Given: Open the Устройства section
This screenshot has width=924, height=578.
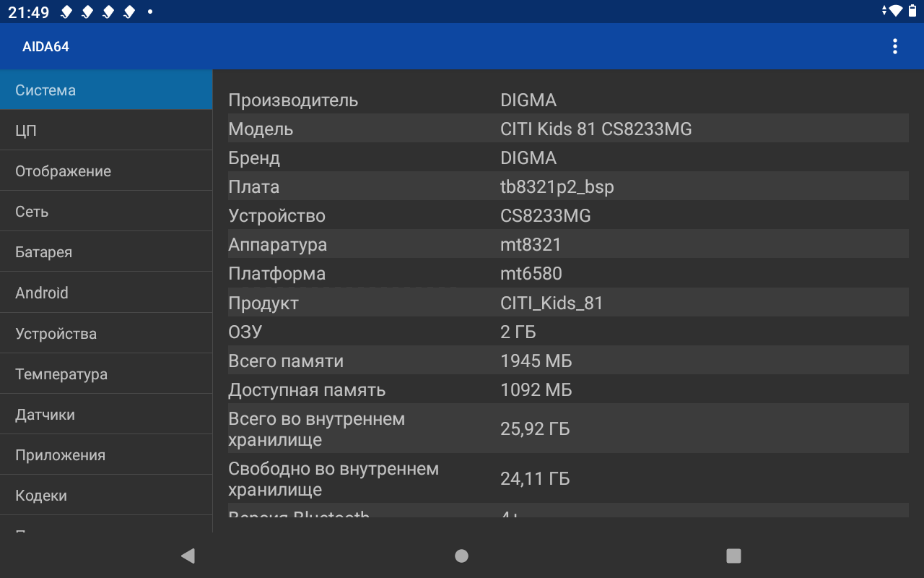Looking at the screenshot, I should pyautogui.click(x=106, y=334).
